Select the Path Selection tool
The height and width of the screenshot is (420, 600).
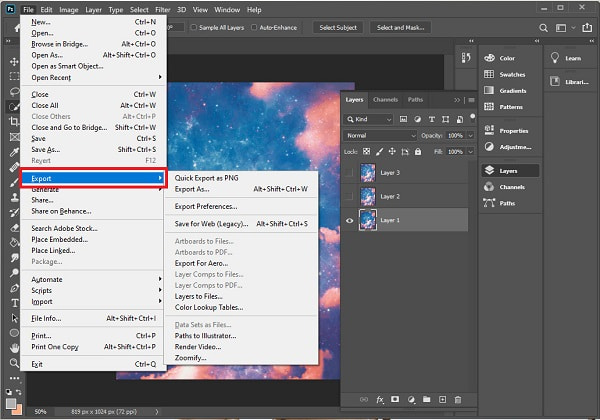click(14, 318)
